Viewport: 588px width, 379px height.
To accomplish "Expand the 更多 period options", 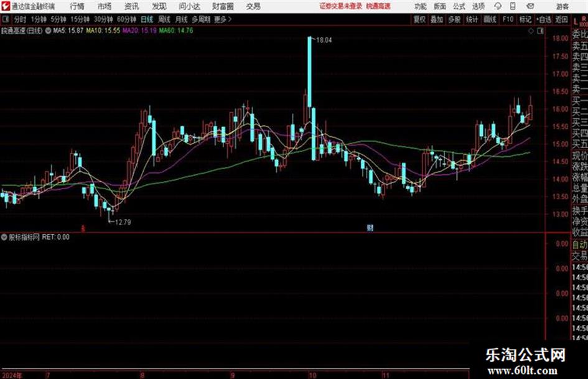I will pyautogui.click(x=223, y=19).
